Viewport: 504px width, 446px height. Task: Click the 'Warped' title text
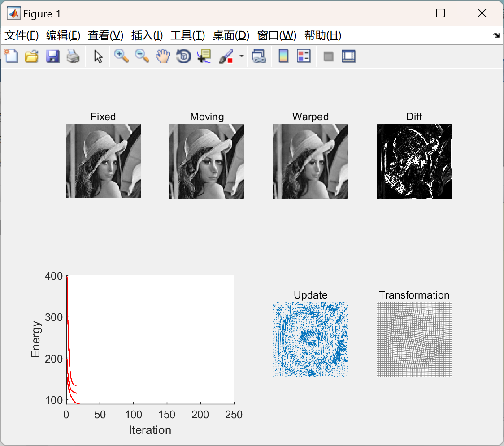pos(310,117)
